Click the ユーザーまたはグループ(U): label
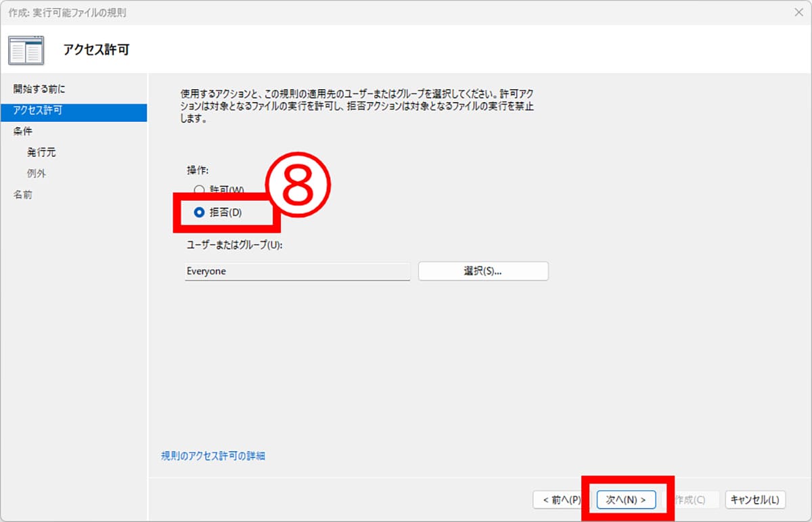 tap(234, 245)
